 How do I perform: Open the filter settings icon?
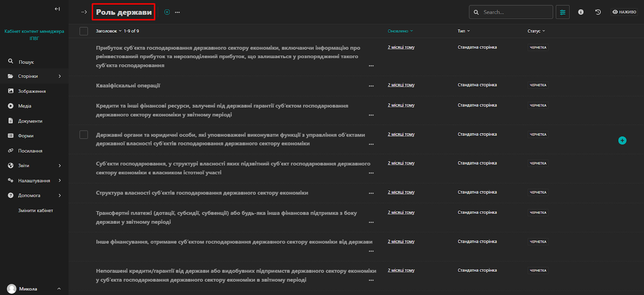[x=562, y=12]
